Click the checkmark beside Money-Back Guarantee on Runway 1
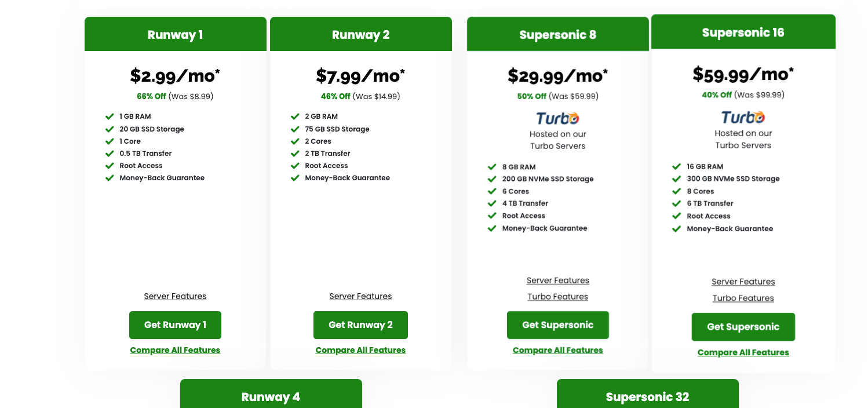Viewport: 868px width, 408px height. [x=110, y=178]
